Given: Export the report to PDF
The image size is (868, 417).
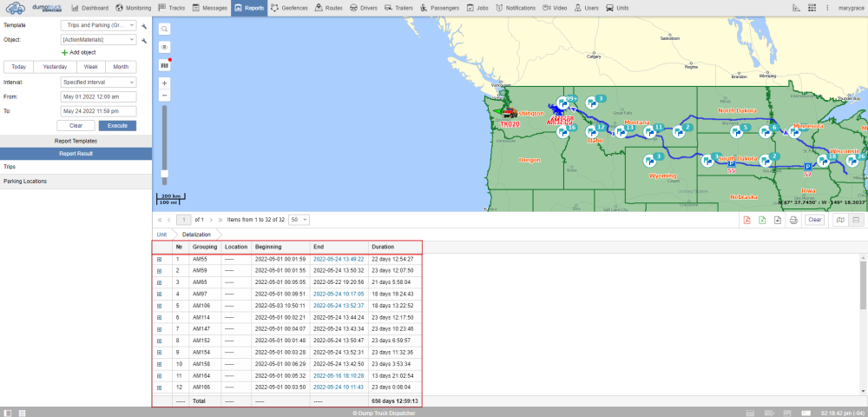Looking at the screenshot, I should [x=746, y=220].
